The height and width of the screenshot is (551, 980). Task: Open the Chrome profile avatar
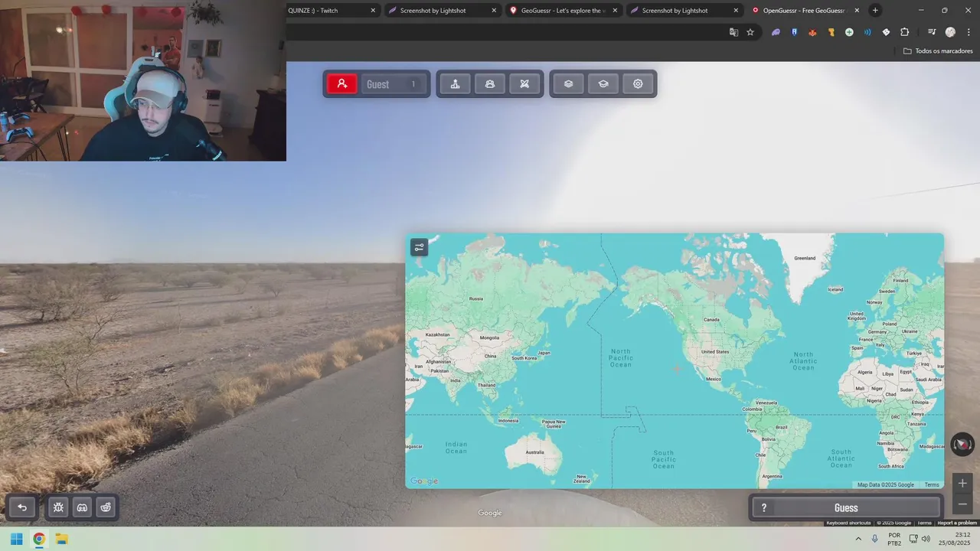pos(950,32)
